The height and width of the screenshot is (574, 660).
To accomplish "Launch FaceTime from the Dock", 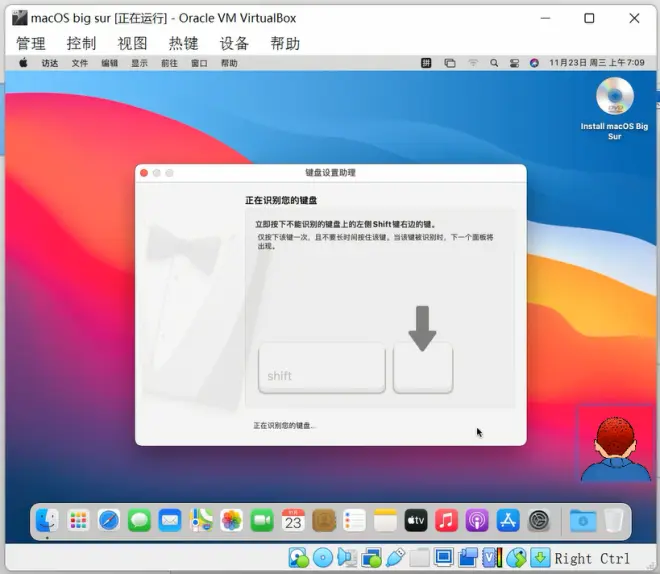I will (262, 521).
